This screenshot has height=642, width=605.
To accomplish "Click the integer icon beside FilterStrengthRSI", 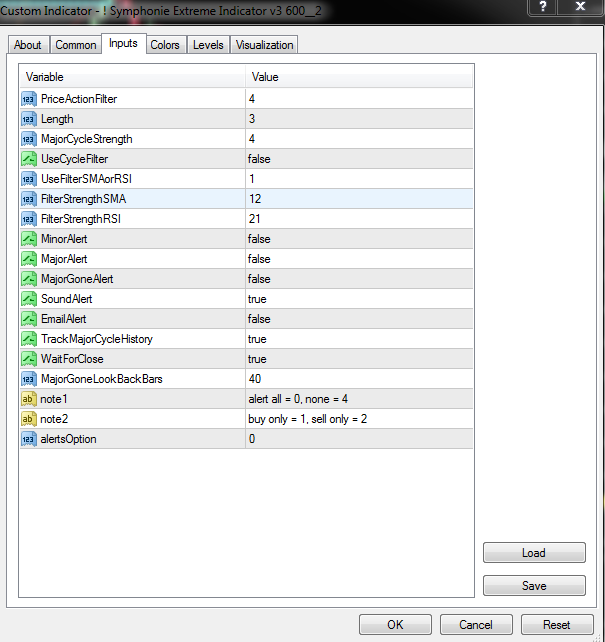I will point(29,219).
